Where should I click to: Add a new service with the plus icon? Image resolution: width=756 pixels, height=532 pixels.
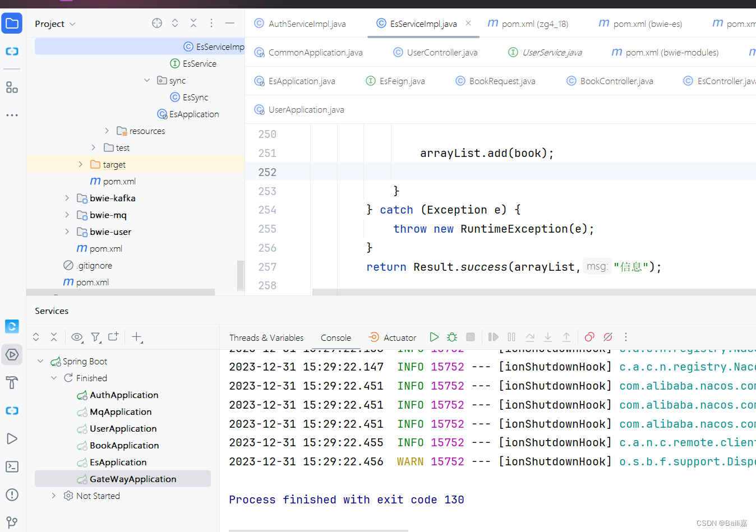(x=137, y=337)
